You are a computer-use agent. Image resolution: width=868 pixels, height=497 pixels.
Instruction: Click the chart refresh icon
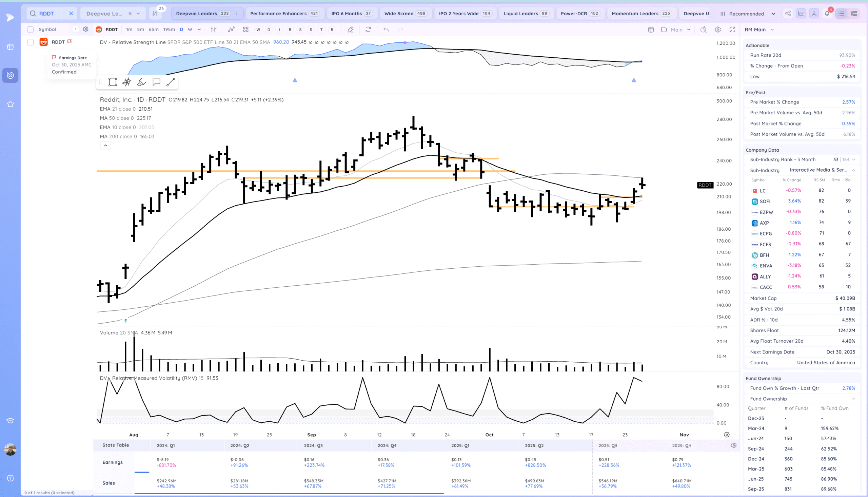(368, 30)
